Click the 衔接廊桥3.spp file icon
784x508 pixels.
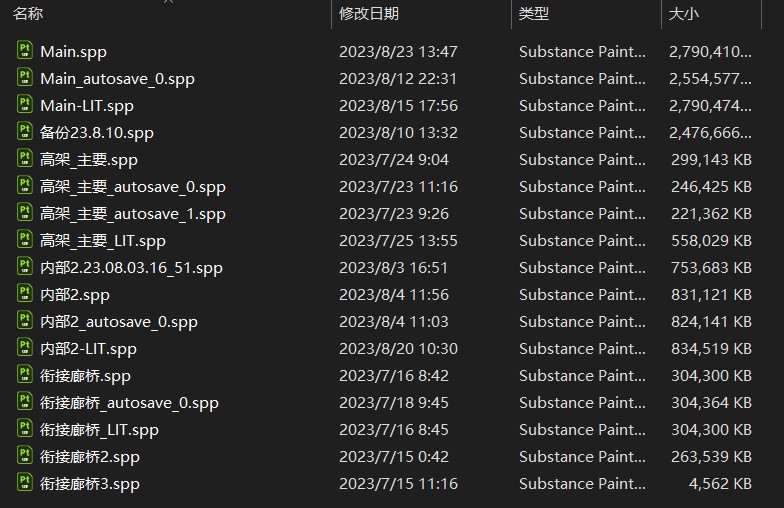pos(25,483)
